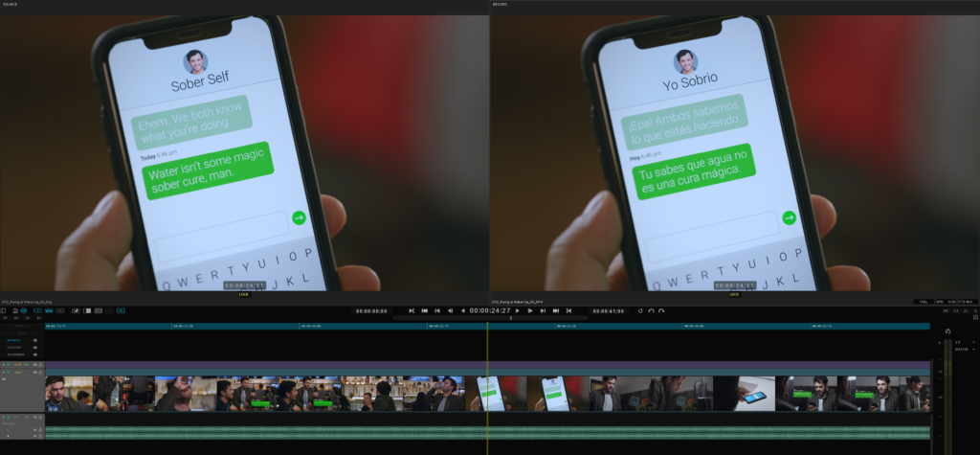Click the source clip name ending _Eng

[x=27, y=302]
